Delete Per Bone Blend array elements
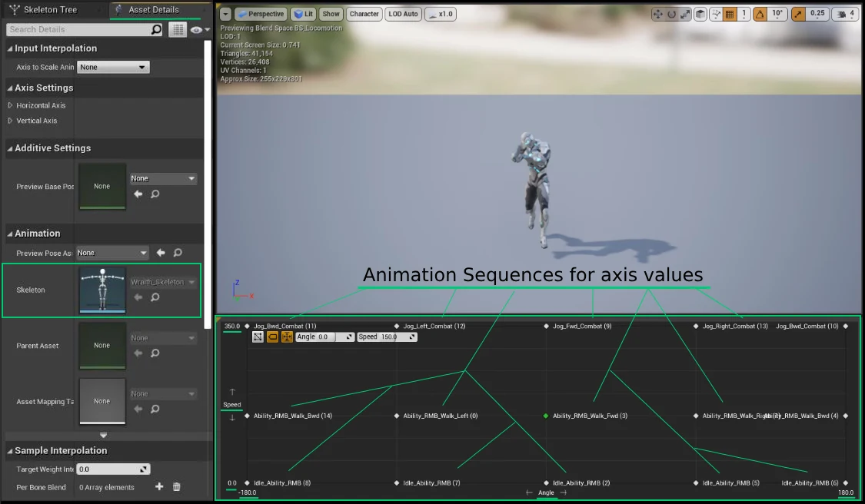This screenshot has height=504, width=865. 176,487
